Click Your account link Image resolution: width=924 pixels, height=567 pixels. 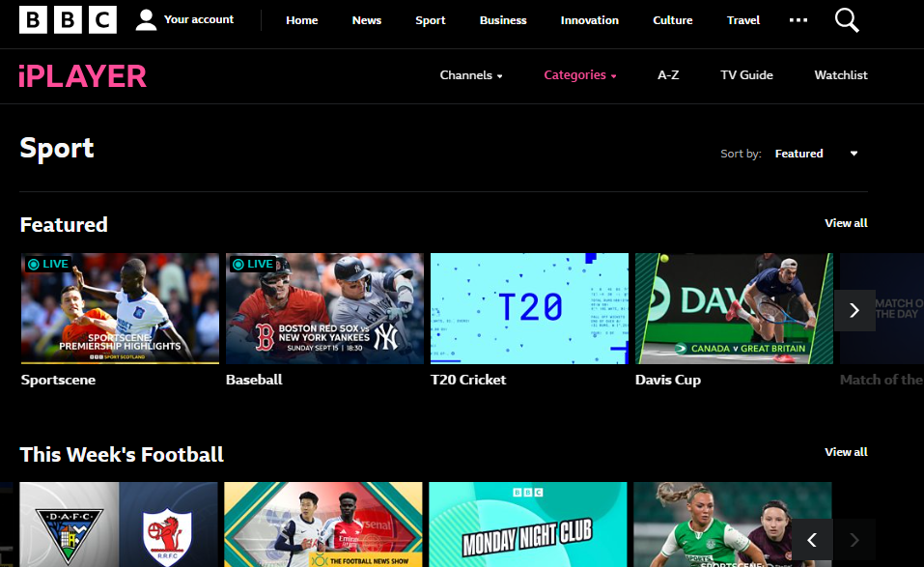[199, 19]
